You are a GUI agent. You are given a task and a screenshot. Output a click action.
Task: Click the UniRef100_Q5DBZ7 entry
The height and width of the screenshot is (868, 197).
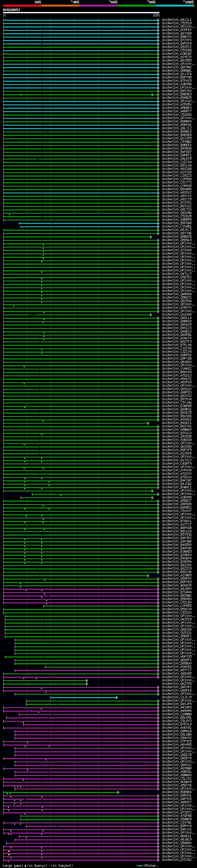177,501
